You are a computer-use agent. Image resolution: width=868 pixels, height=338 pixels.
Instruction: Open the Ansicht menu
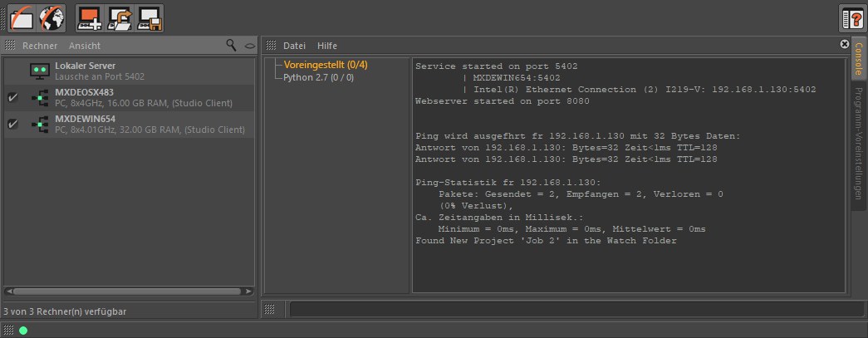(x=85, y=46)
